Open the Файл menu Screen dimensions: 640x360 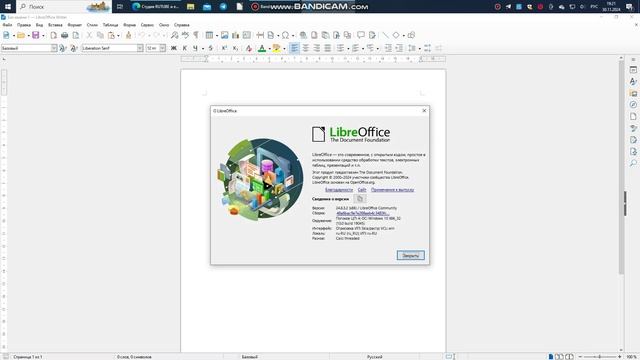(x=7, y=25)
